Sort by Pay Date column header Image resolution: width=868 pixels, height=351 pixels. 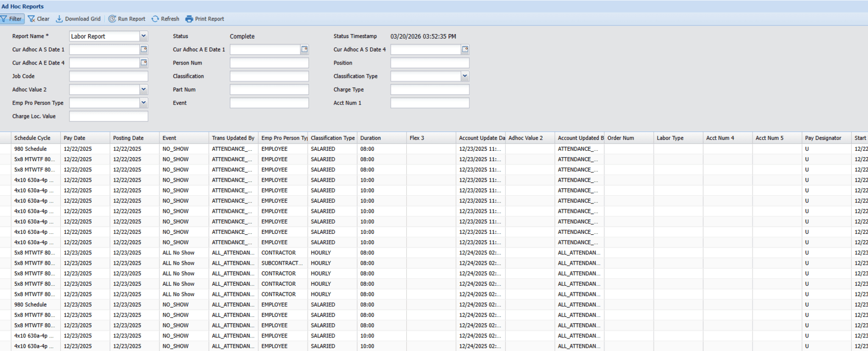click(74, 138)
